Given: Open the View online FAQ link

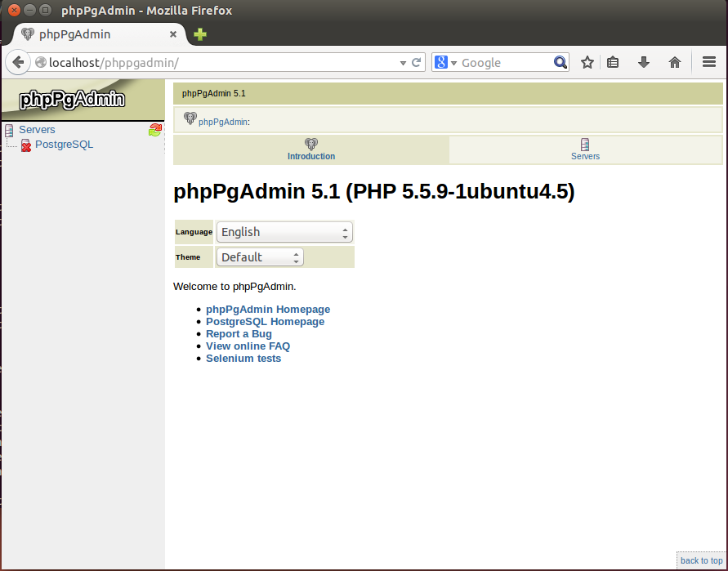Looking at the screenshot, I should [x=248, y=346].
